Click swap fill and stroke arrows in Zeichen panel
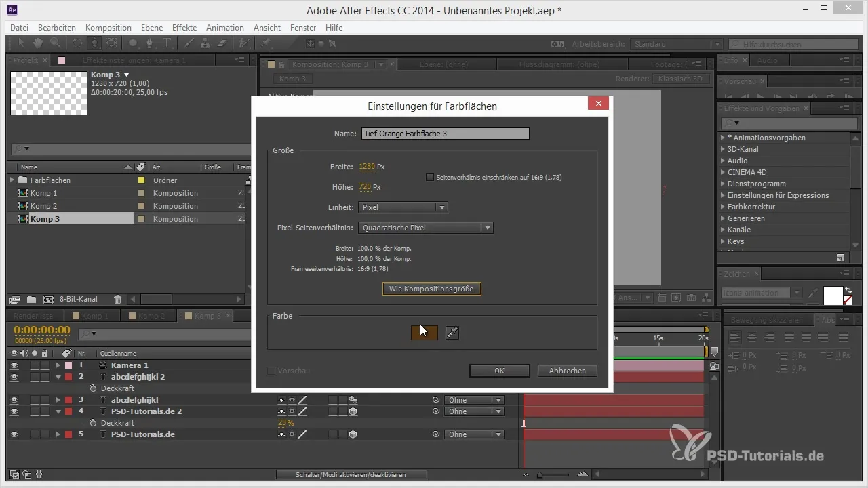 tap(847, 290)
